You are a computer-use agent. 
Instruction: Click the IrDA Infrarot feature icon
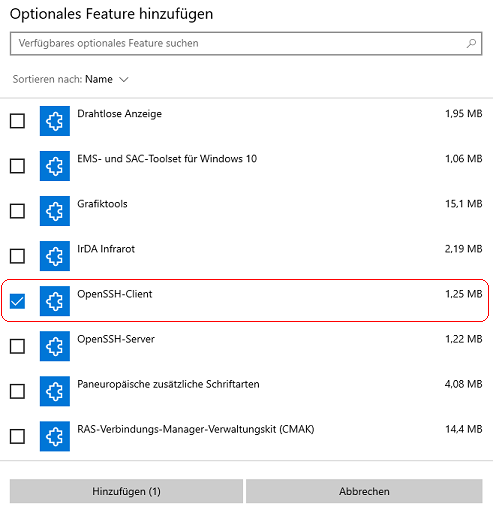click(55, 256)
